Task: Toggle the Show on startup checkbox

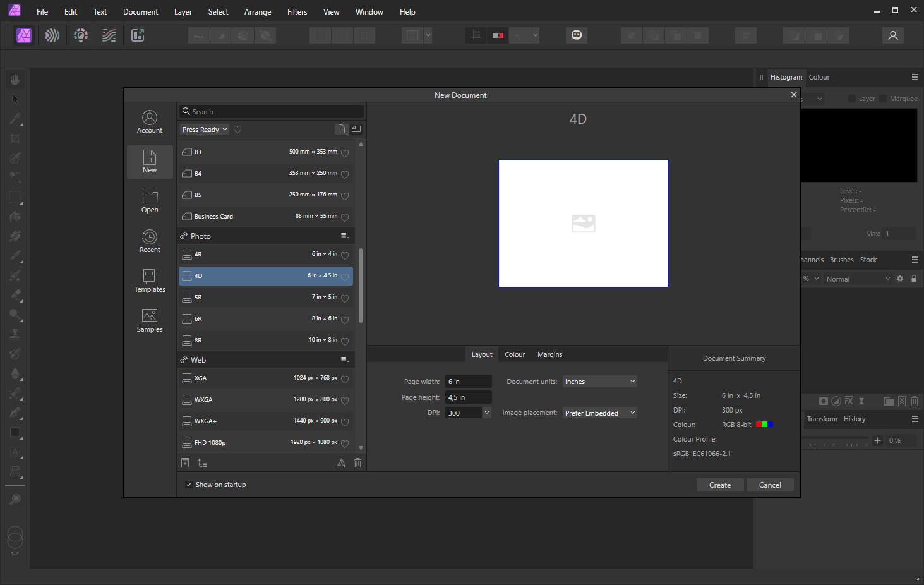Action: coord(189,485)
